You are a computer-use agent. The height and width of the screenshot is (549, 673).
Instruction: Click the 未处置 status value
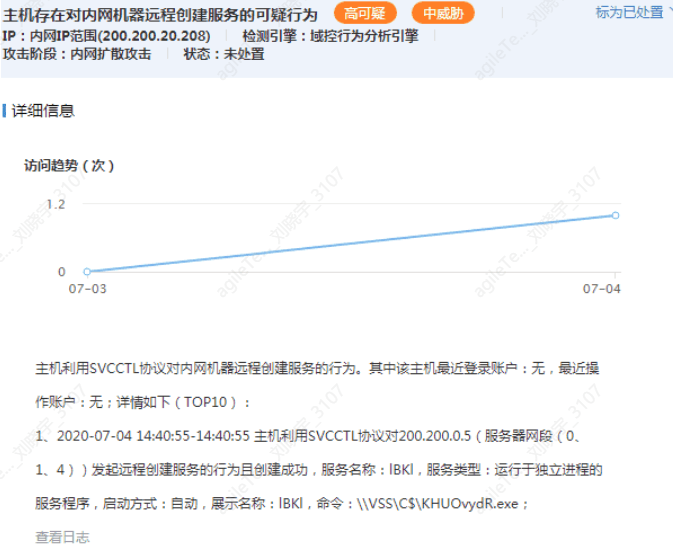(x=244, y=54)
